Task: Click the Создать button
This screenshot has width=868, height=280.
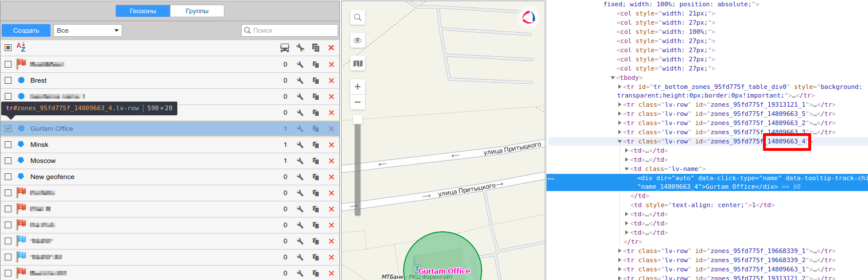Action: click(26, 30)
